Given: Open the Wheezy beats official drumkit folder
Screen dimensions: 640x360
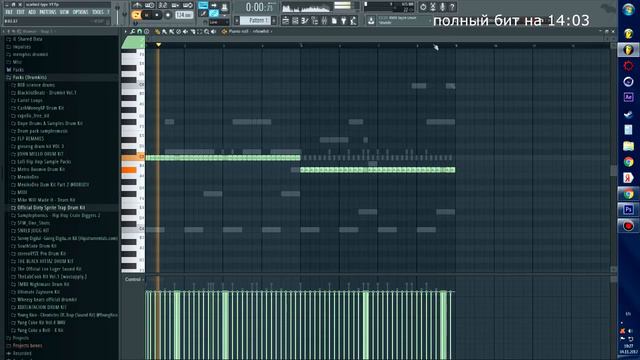Looking at the screenshot, I should pos(47,300).
